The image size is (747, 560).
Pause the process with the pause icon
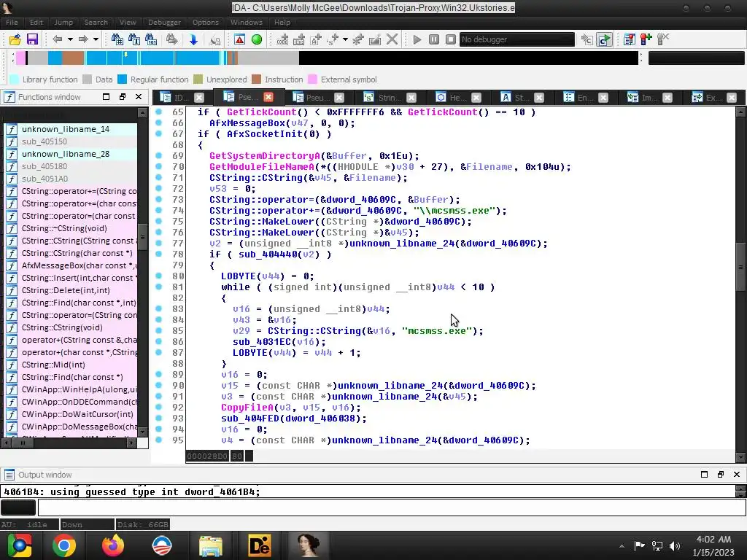[x=433, y=39]
